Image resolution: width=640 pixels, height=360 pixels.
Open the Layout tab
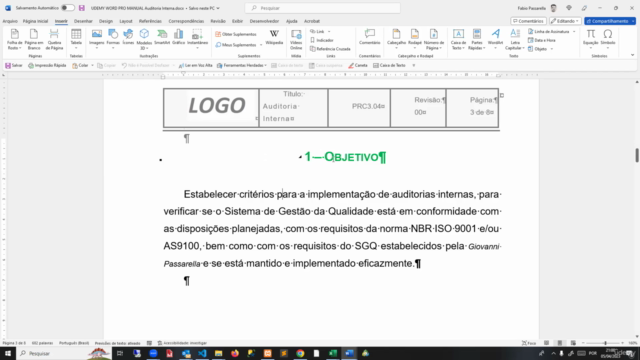point(126,21)
